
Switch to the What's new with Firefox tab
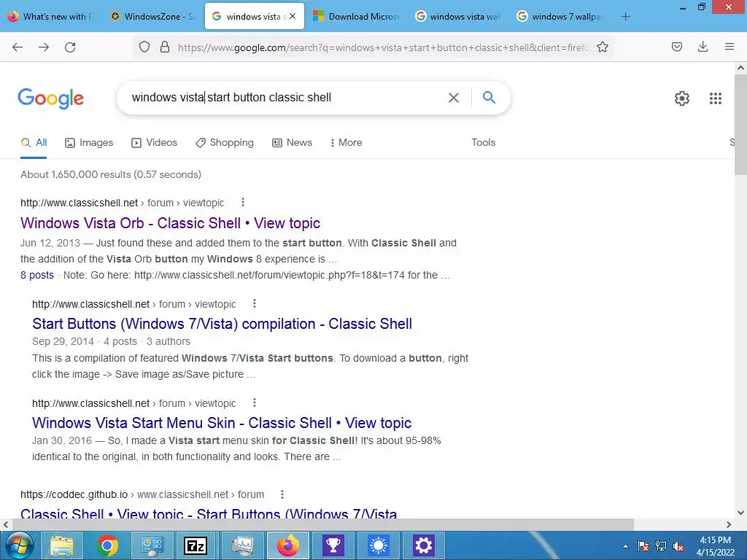point(50,17)
